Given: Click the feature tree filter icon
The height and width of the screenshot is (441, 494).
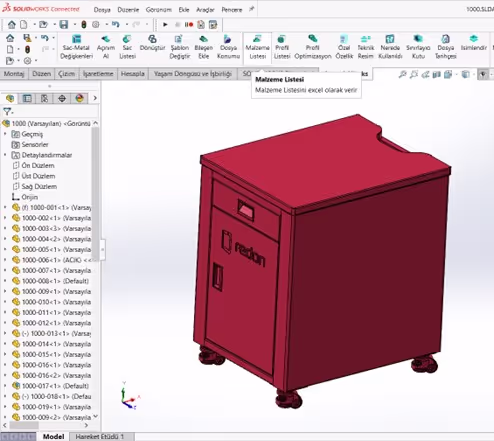Looking at the screenshot, I should (x=7, y=111).
